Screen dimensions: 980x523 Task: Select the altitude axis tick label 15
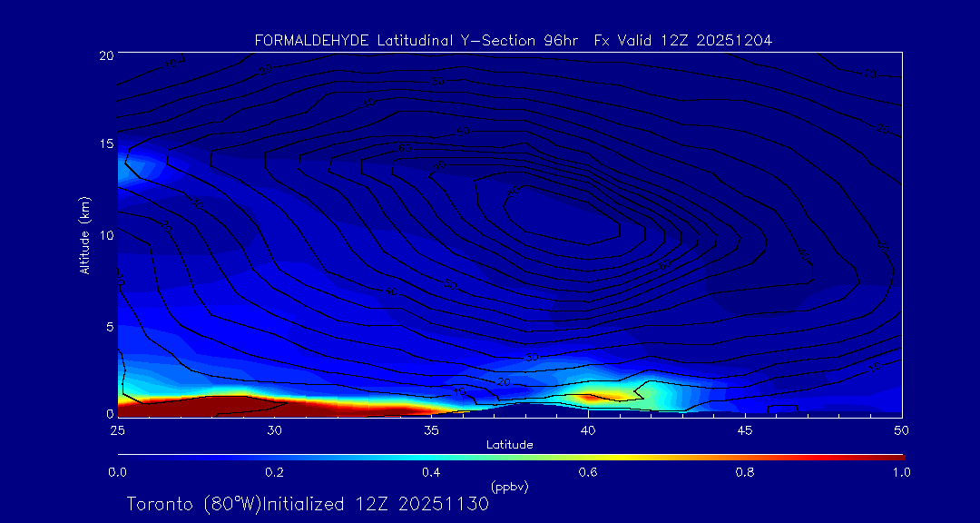click(105, 144)
